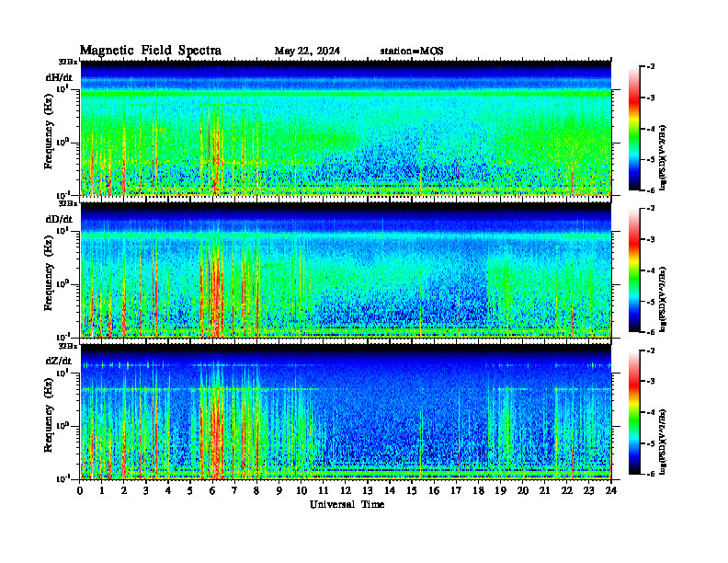Click the "-6" value on the dH/dt color bar
Screen dimensions: 728x563
(x=651, y=190)
